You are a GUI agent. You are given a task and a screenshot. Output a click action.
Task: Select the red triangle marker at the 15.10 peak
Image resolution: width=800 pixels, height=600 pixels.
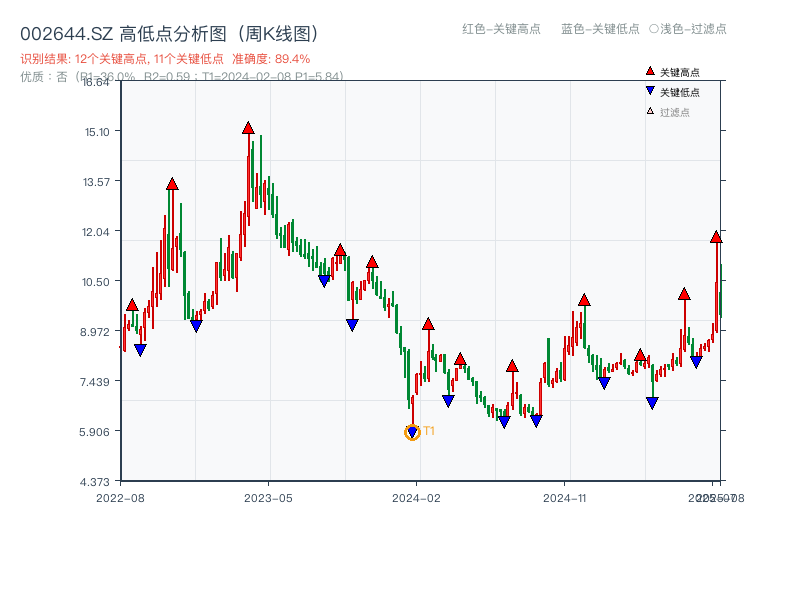(249, 128)
